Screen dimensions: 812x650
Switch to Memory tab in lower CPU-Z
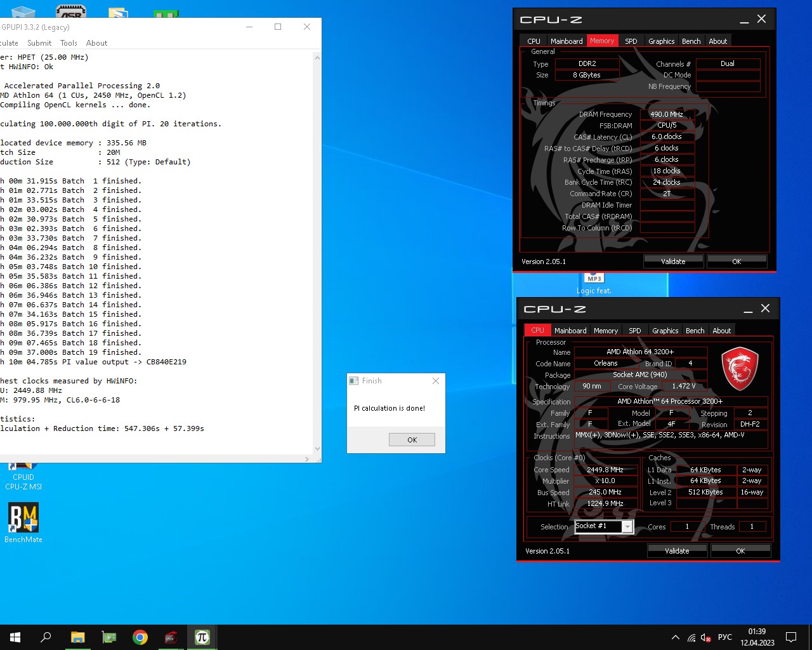(x=606, y=330)
